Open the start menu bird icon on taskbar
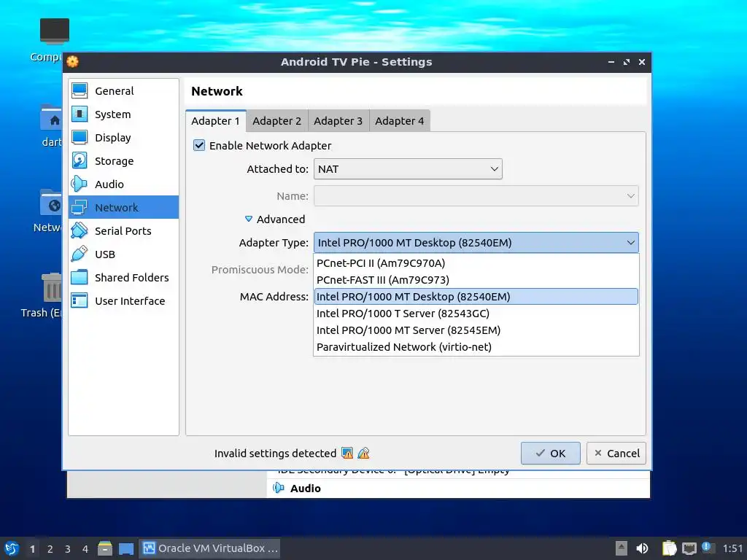 (12, 548)
